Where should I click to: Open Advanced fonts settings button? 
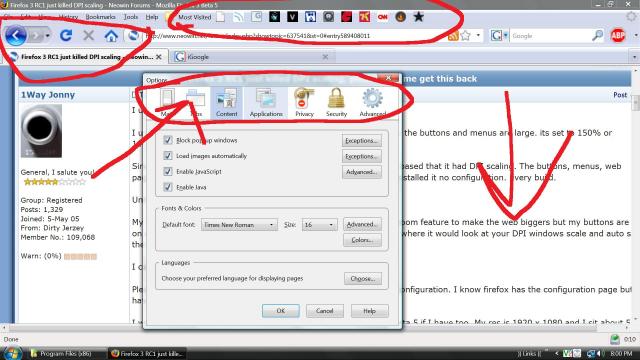pyautogui.click(x=362, y=224)
